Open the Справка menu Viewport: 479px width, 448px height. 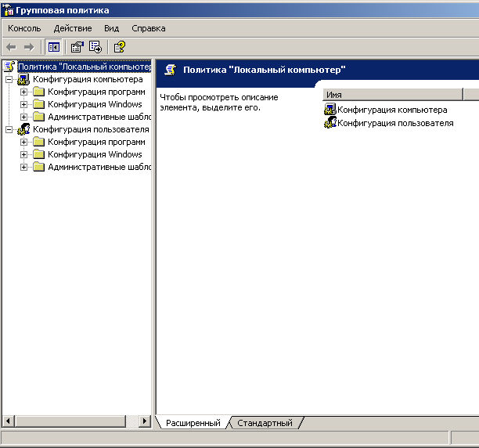click(x=149, y=28)
